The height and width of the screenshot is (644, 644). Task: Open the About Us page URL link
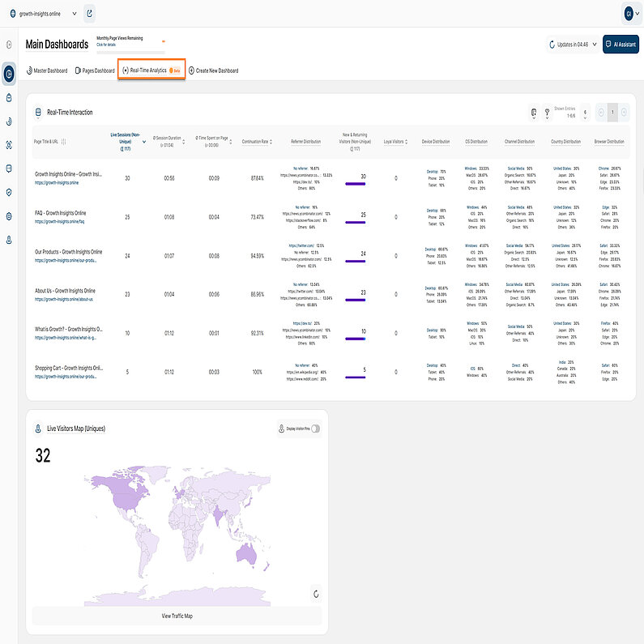(64, 299)
